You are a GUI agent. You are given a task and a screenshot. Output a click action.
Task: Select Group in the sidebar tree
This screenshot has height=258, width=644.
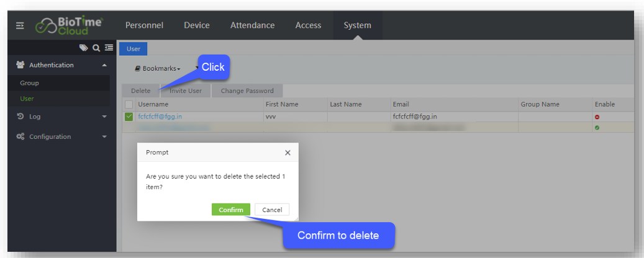coord(29,83)
